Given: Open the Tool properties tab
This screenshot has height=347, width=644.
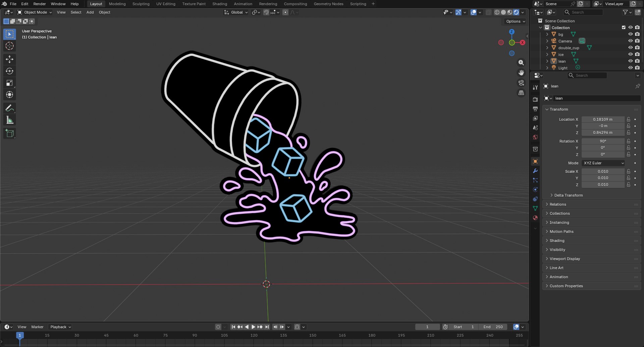Looking at the screenshot, I should coord(535,88).
